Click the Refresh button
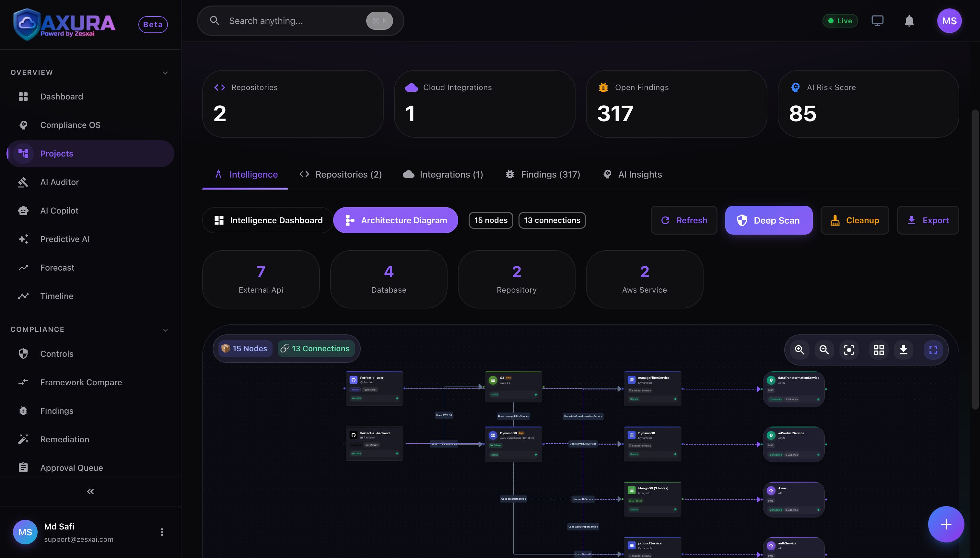The width and height of the screenshot is (980, 558). point(684,220)
